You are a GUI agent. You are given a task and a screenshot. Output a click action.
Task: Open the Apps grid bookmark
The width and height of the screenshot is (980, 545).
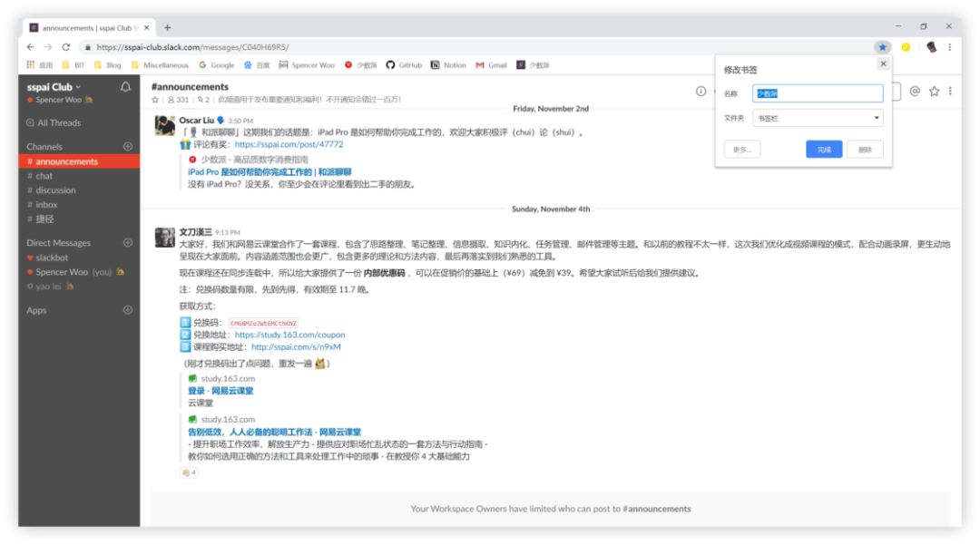point(39,65)
